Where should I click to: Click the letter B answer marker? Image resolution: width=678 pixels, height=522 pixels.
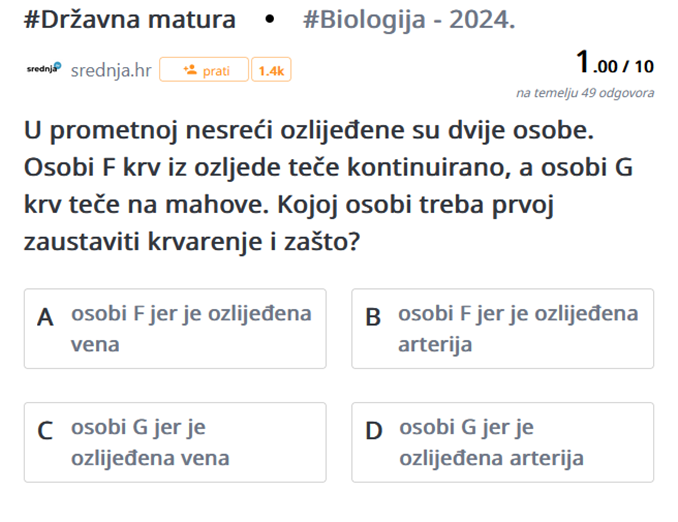coord(373,317)
